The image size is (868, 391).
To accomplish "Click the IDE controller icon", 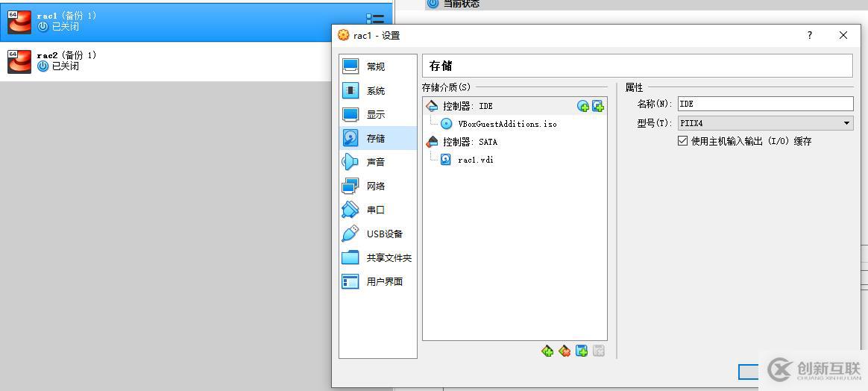I will [x=432, y=106].
